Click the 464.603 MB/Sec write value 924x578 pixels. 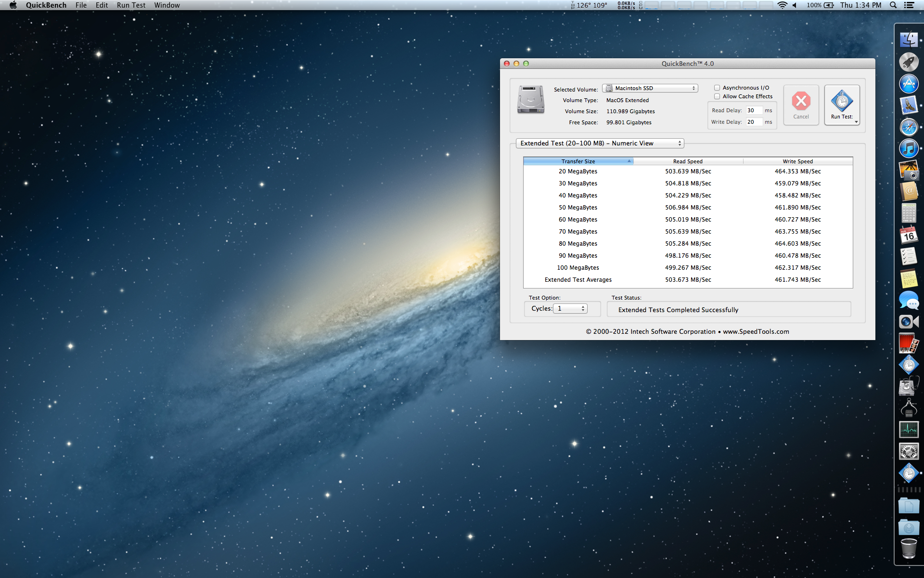pyautogui.click(x=797, y=244)
